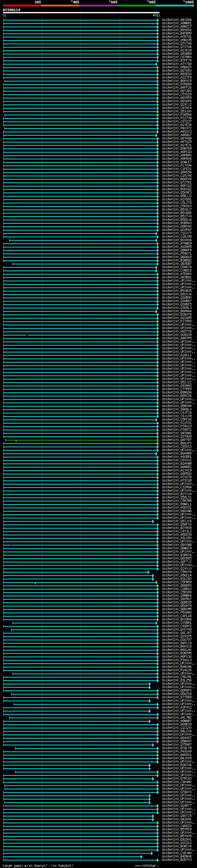Viewport: 197px width, 868px height.
Task: Click hit UniRef100_B7FF74
Action: click(x=176, y=61)
